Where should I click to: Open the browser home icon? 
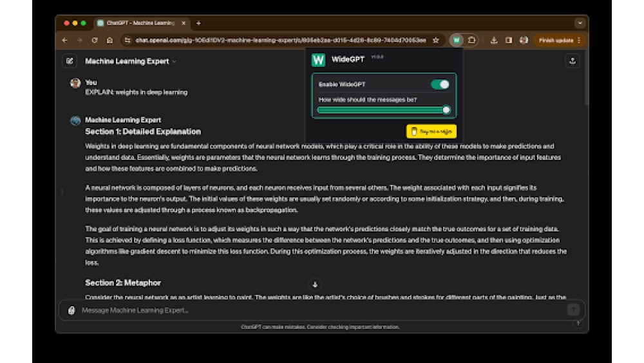(x=109, y=40)
